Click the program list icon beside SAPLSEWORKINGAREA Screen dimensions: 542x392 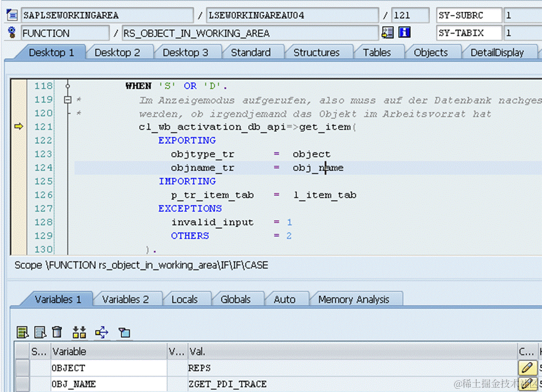tap(12, 15)
